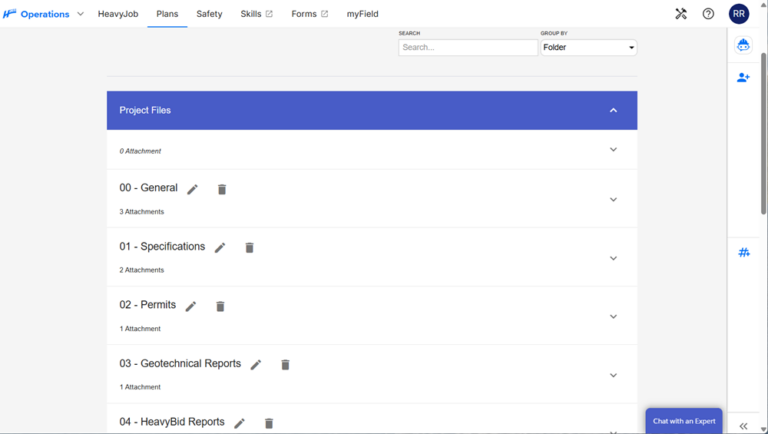
Task: Open the help question mark icon
Action: click(x=708, y=14)
